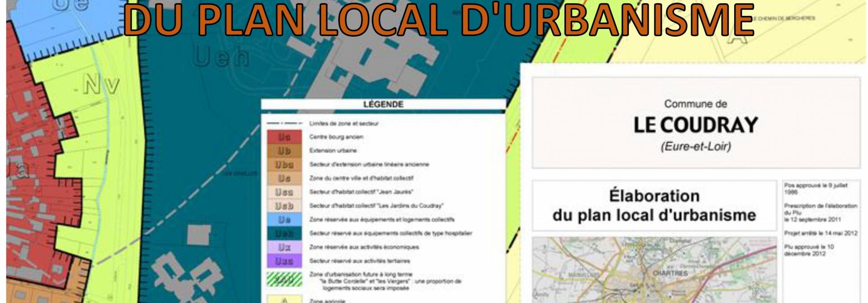Click 'Pos approuvé le 9 juillet' note
This screenshot has height=303, width=868.
click(816, 189)
